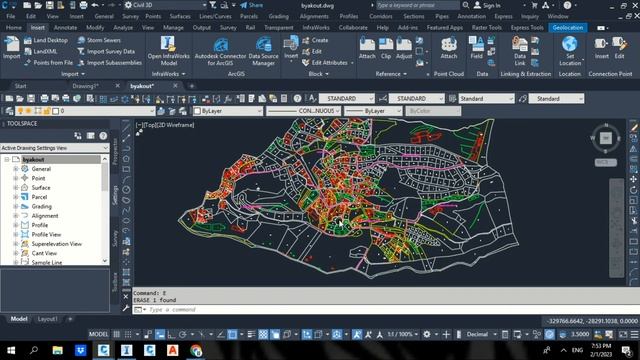The height and width of the screenshot is (360, 640).
Task: Click the Share button
Action: pyautogui.click(x=251, y=5)
